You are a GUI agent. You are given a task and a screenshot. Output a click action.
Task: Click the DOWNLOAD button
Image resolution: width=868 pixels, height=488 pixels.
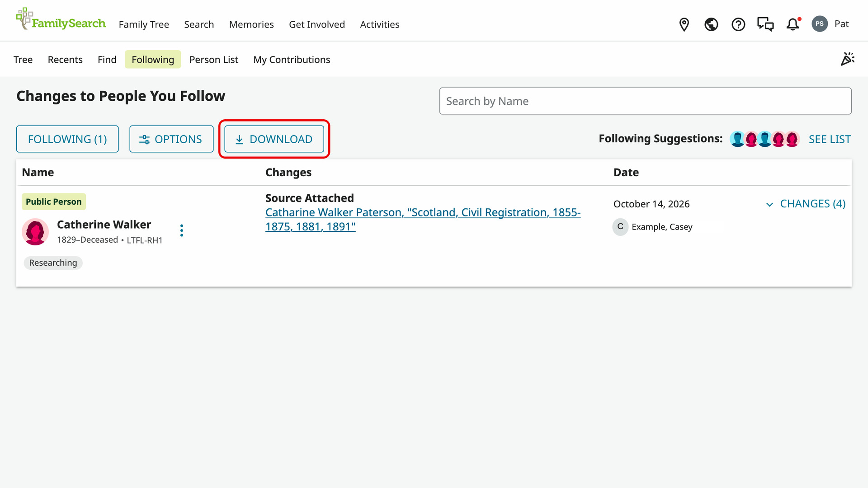274,139
